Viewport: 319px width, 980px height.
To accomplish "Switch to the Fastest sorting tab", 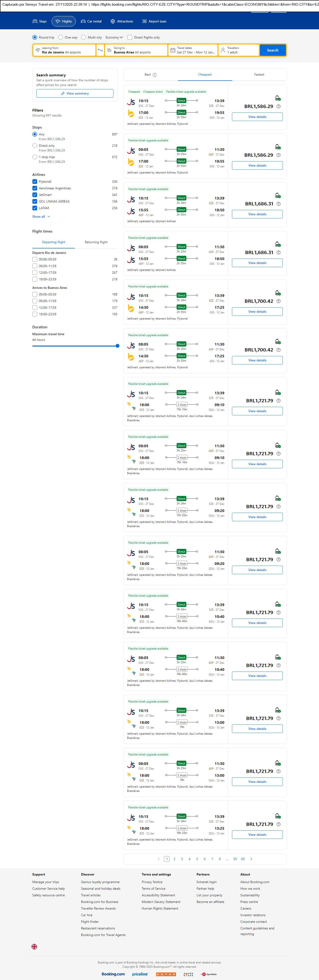I will (259, 74).
